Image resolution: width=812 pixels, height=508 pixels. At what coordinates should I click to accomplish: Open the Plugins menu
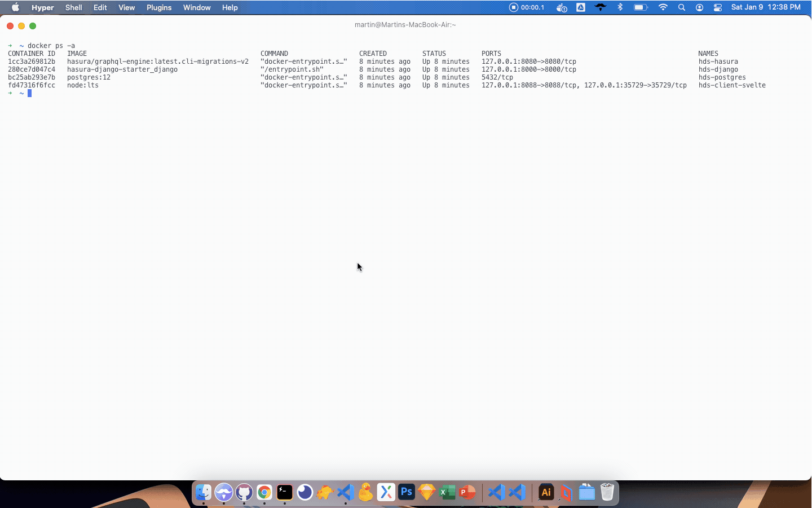159,7
